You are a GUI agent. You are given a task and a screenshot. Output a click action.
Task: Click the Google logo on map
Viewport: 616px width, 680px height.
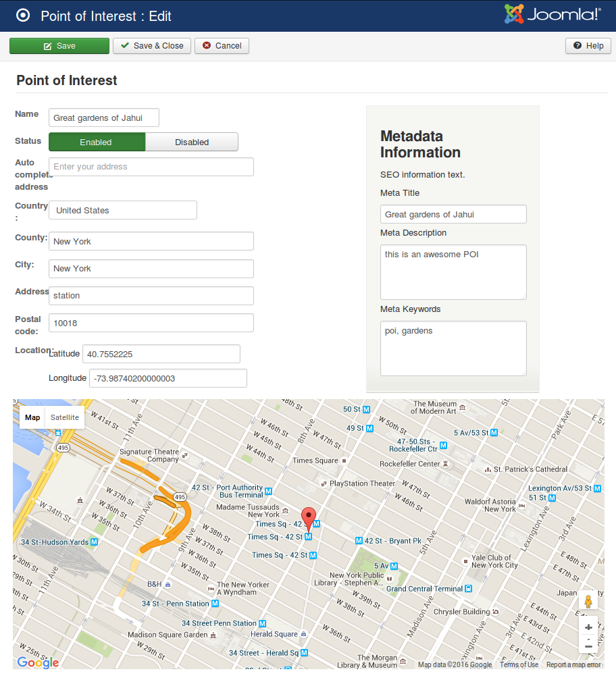(38, 662)
